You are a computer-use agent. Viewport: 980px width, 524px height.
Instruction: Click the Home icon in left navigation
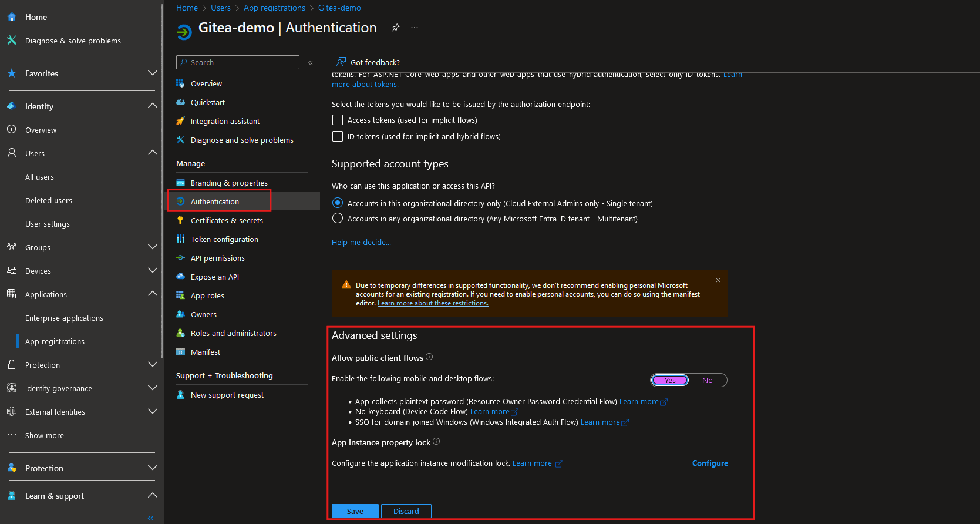12,17
